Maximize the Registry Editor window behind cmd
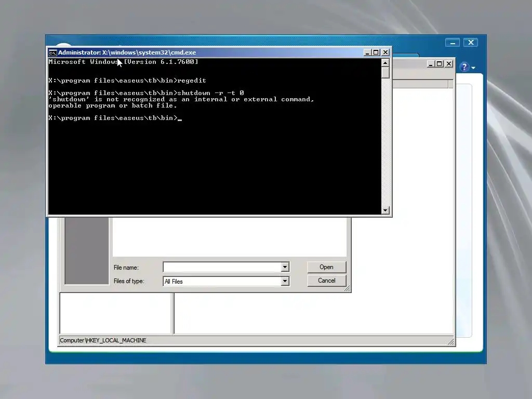Screen dimensions: 532x399 tap(440, 64)
